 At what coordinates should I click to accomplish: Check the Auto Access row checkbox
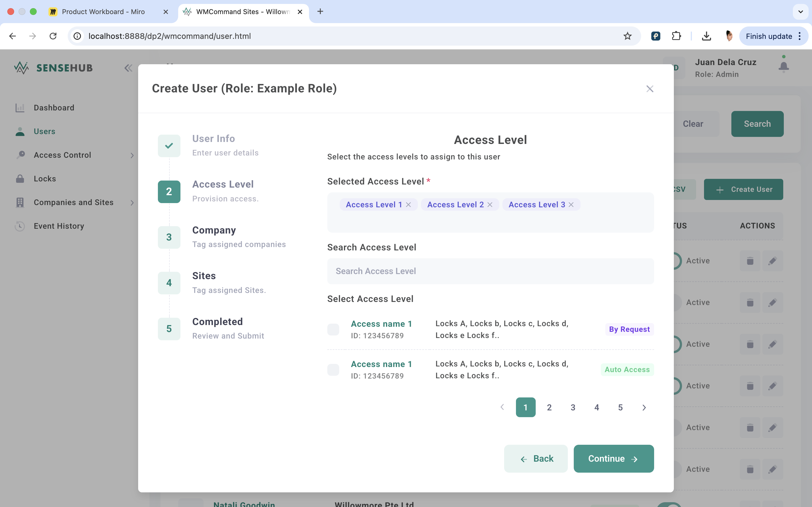(333, 370)
